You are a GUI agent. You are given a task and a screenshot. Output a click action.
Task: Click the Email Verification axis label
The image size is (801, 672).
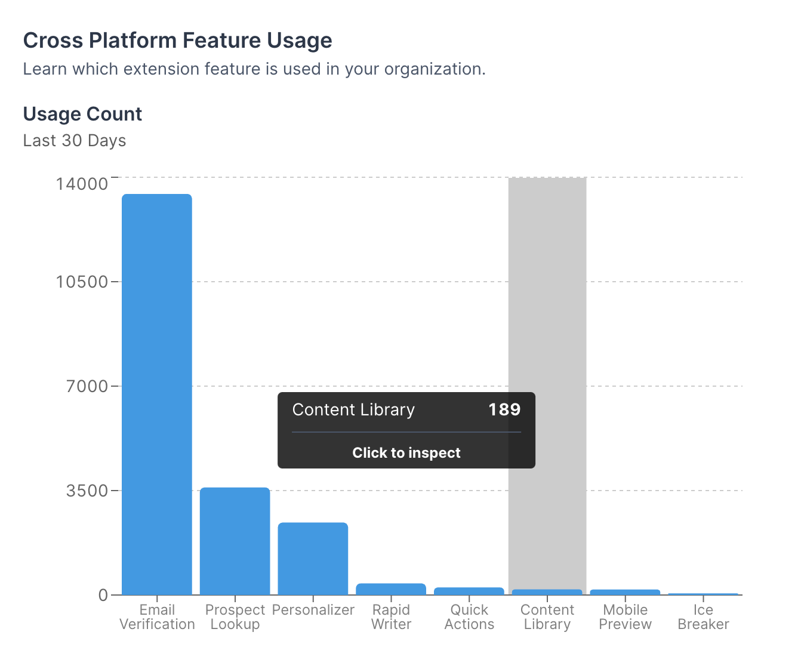point(157,617)
